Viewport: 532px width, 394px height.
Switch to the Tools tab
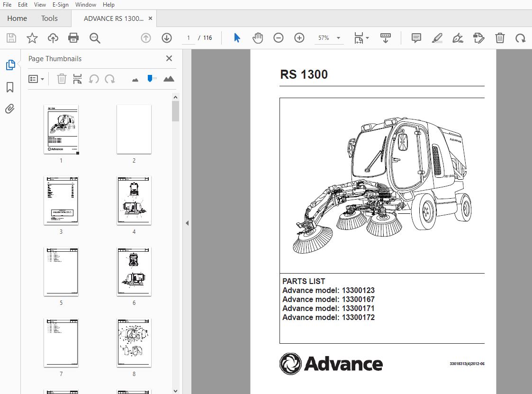(x=49, y=18)
